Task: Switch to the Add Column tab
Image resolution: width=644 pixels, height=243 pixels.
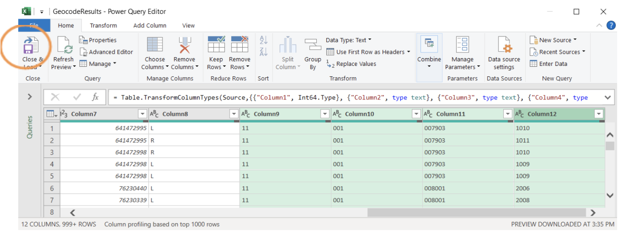Action: click(150, 25)
